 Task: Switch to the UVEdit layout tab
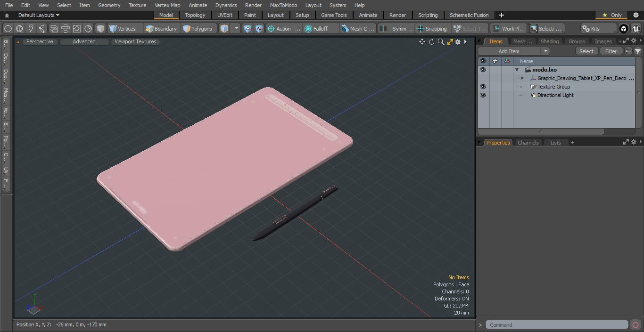point(225,15)
